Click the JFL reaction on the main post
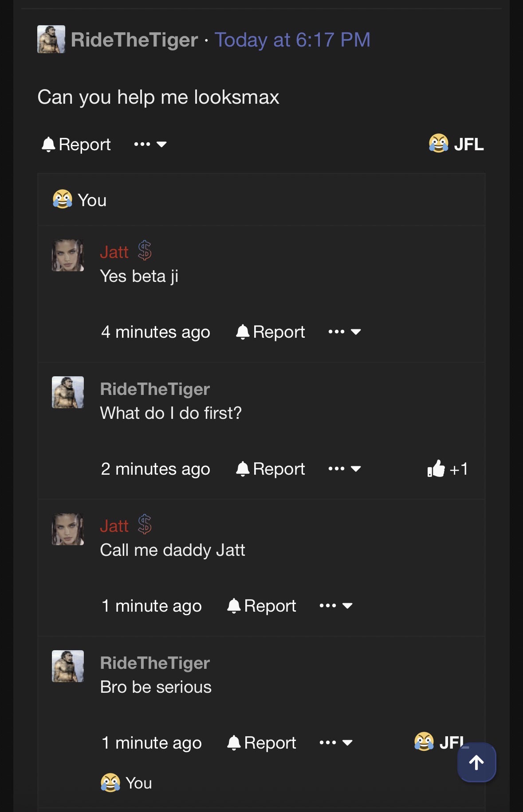This screenshot has width=523, height=812. 456,144
